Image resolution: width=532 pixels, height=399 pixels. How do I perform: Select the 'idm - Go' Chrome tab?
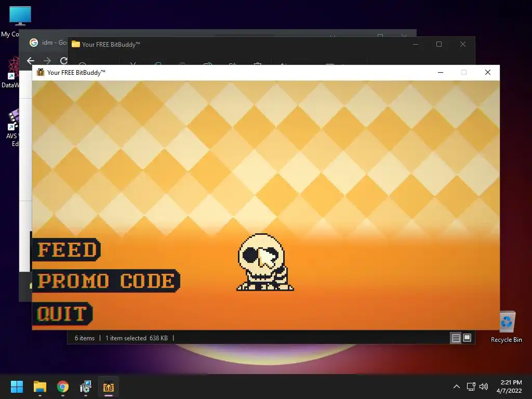[47, 43]
